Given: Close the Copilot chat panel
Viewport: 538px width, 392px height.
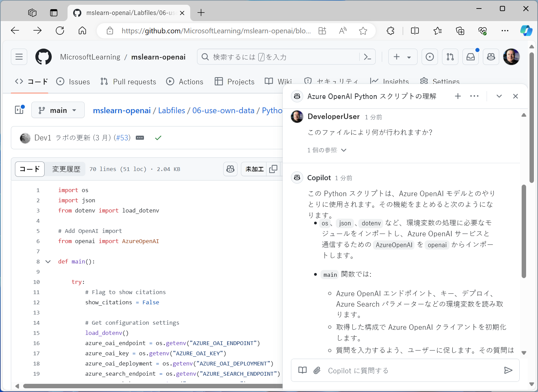Looking at the screenshot, I should pyautogui.click(x=516, y=96).
